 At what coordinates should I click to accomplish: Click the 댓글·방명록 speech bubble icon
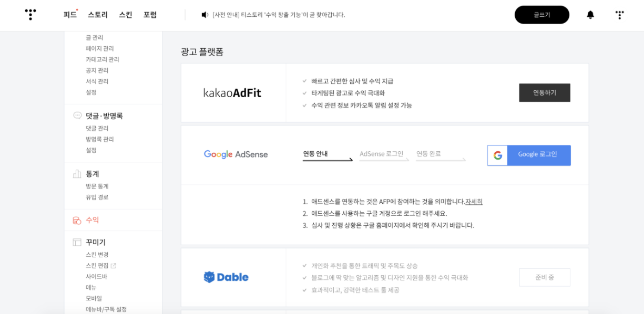(x=77, y=116)
